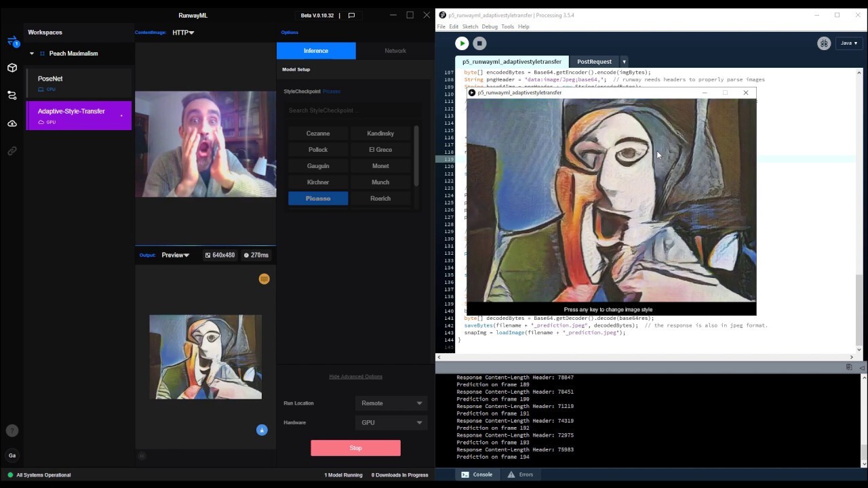Open the PostRequest sketch tab
Image resolution: width=868 pixels, height=488 pixels.
click(x=594, y=62)
